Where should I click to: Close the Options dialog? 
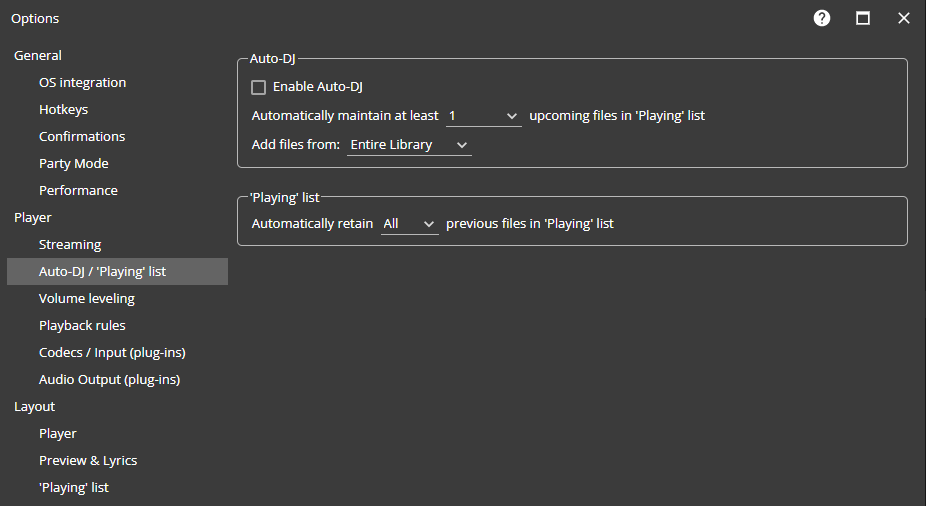pos(904,18)
